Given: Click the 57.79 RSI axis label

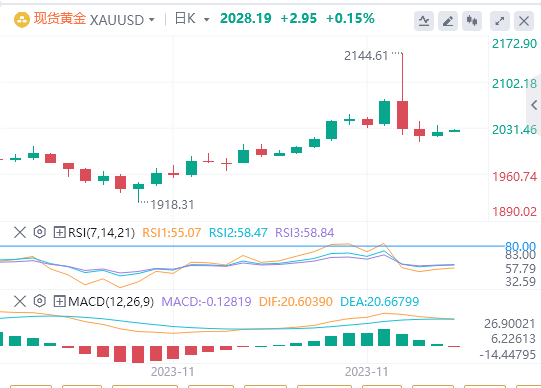Looking at the screenshot, I should point(520,269).
